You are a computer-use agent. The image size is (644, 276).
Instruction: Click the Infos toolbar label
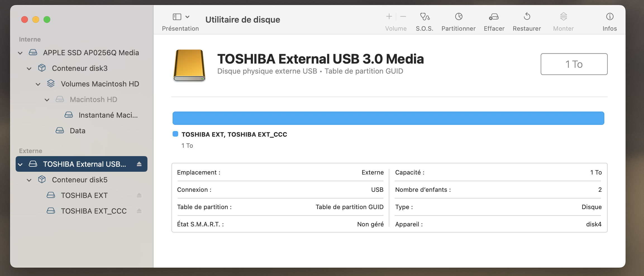pos(610,28)
